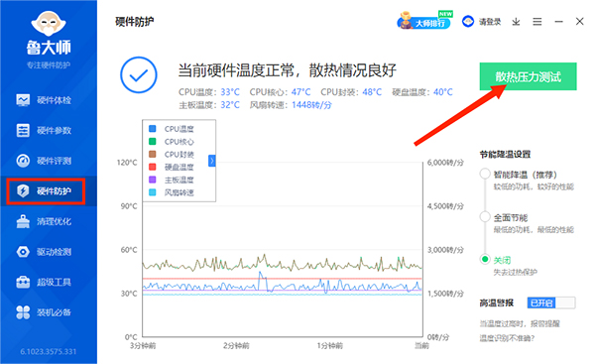Open 硬件体检 from the sidebar
The height and width of the screenshot is (364, 595).
coord(44,100)
